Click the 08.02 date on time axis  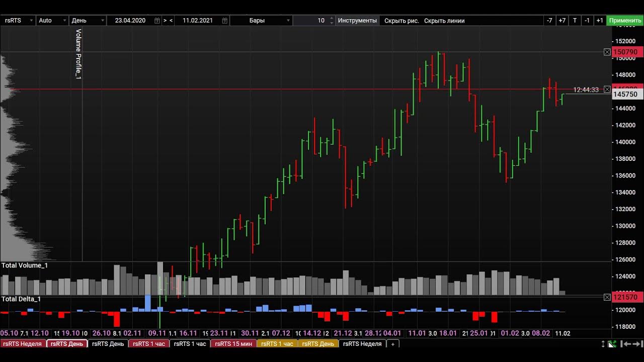coord(541,333)
